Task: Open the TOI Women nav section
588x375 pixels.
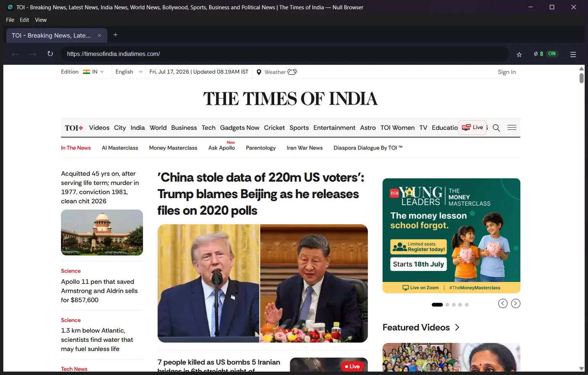Action: point(397,128)
